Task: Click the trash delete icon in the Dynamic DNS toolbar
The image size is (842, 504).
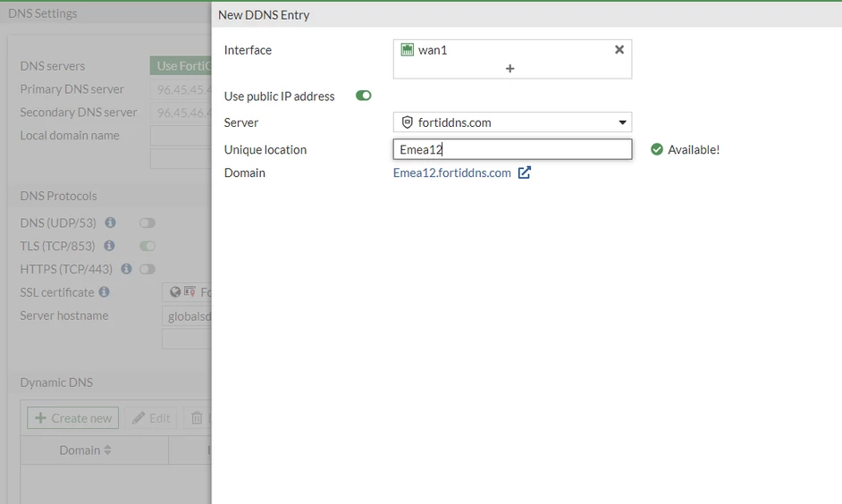Action: 197,418
